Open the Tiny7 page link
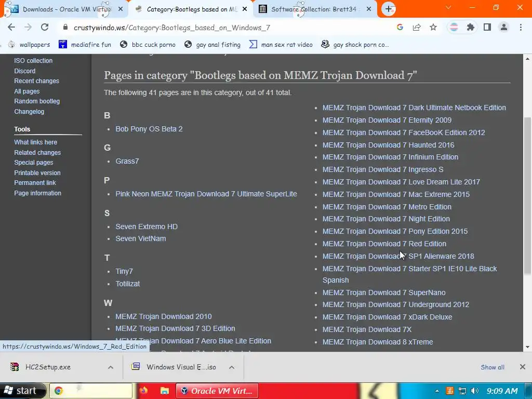This screenshot has height=399, width=532. click(x=124, y=271)
